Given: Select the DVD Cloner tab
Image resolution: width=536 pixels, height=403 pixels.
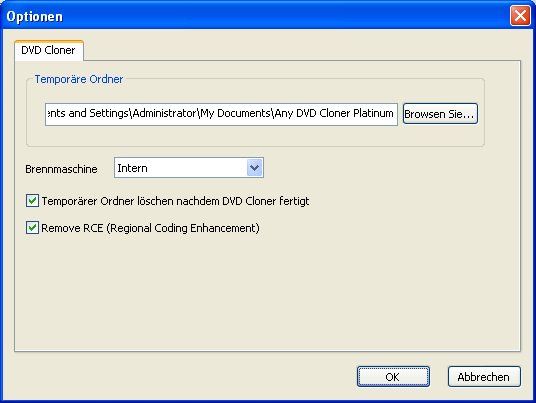Looking at the screenshot, I should 49,50.
